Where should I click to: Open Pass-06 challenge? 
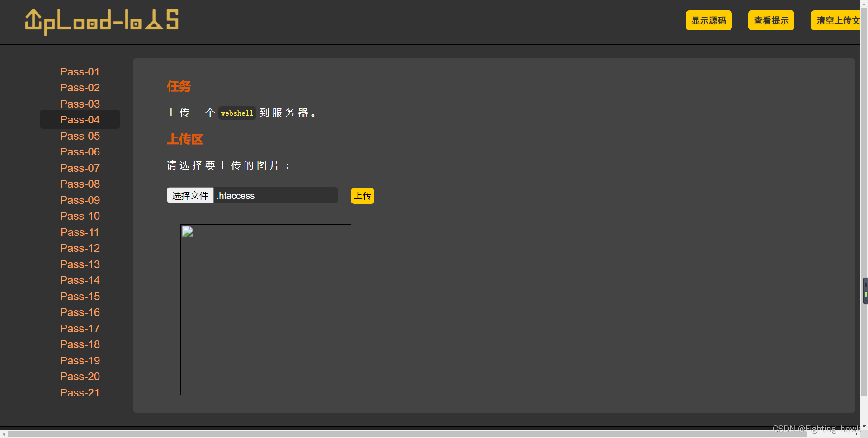point(80,152)
